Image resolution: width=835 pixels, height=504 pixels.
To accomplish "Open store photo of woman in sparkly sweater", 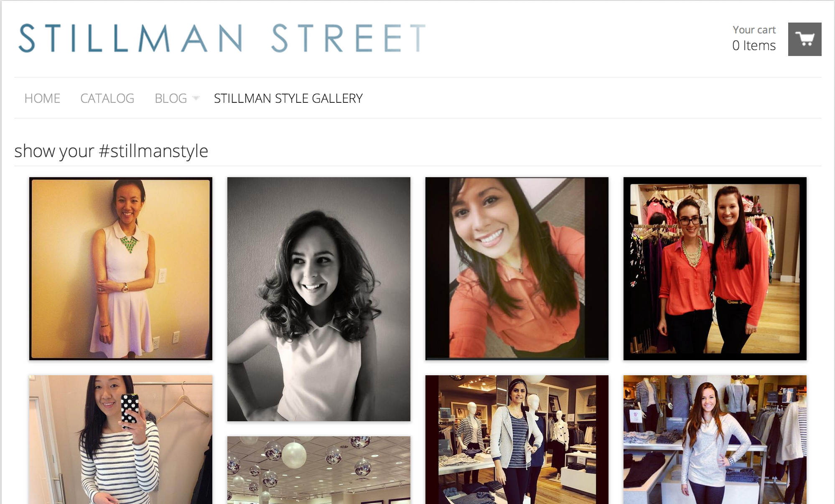I will click(x=715, y=440).
